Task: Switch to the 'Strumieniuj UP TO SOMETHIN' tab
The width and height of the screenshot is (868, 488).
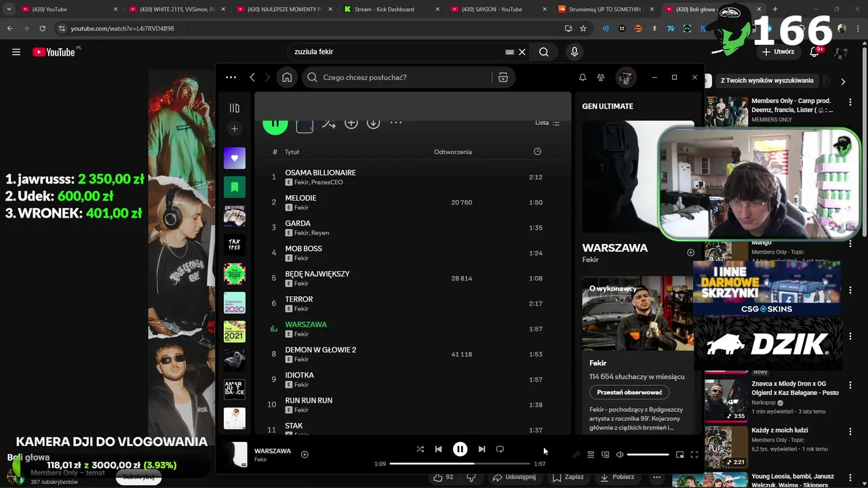Action: (x=606, y=9)
